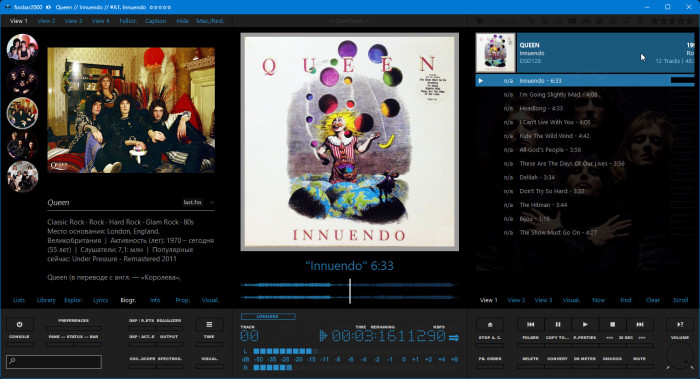Click the large Innuendo album cover art
Viewport: 700px width, 379px height.
(350, 142)
